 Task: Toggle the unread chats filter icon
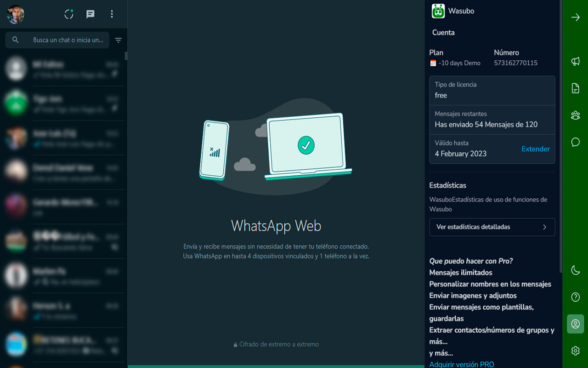click(118, 40)
